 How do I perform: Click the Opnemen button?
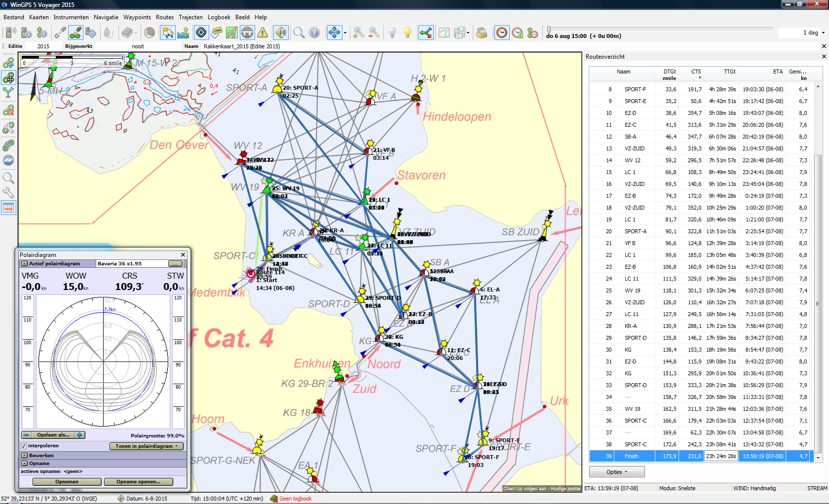click(67, 482)
